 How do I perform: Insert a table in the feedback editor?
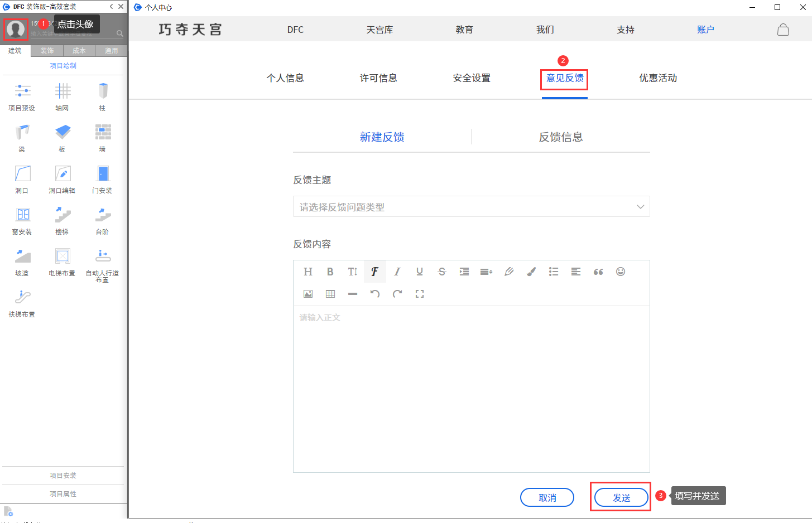click(330, 294)
